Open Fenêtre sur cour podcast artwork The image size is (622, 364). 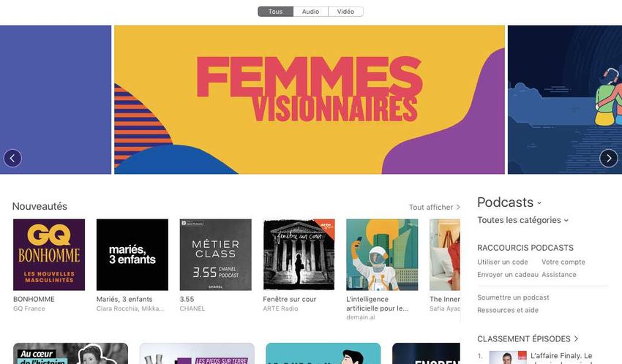point(299,254)
